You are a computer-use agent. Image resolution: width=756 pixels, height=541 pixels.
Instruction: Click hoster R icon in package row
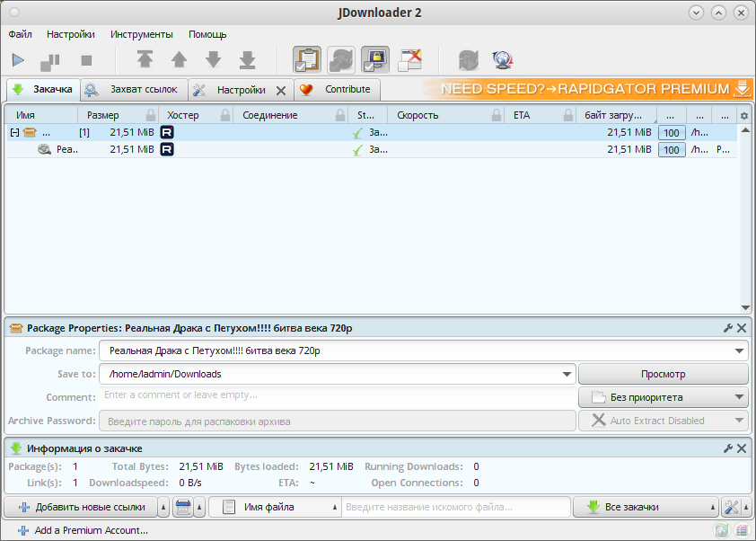[167, 132]
